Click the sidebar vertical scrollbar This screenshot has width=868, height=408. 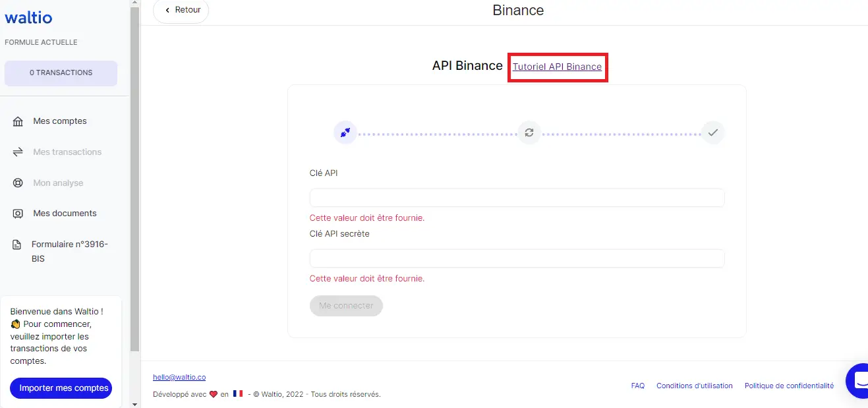tap(135, 178)
